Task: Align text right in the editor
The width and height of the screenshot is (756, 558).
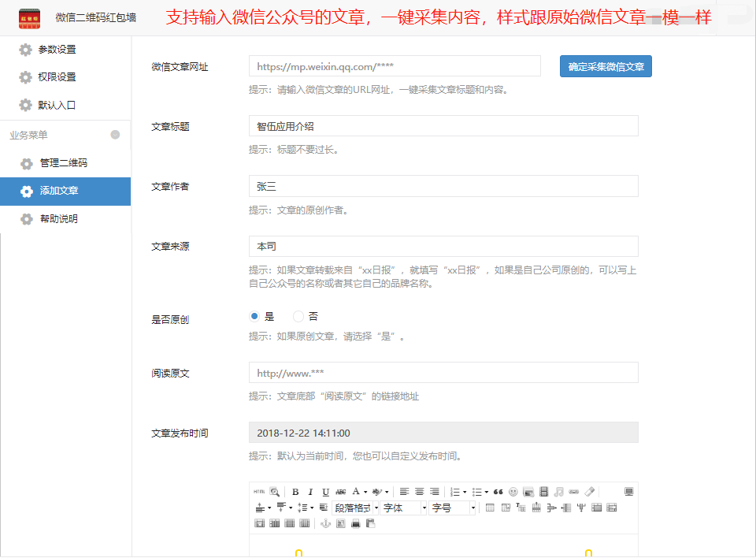Action: [435, 491]
